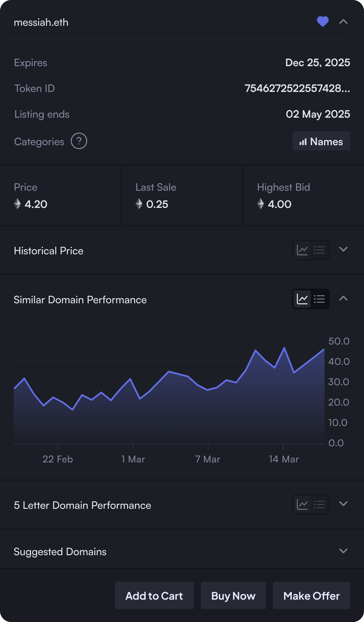364x622 pixels.
Task: Switch Historical Price to chart view
Action: coord(302,250)
